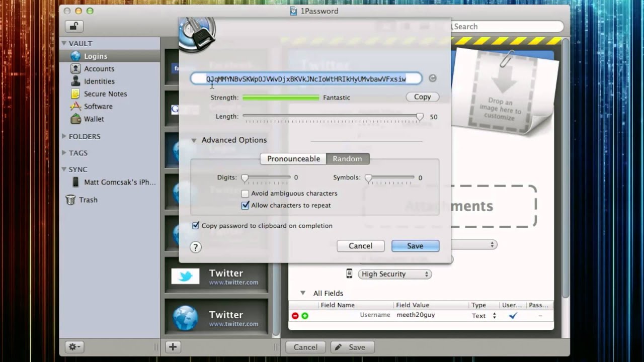Image resolution: width=644 pixels, height=362 pixels.
Task: Click the Search field
Action: [x=507, y=27]
